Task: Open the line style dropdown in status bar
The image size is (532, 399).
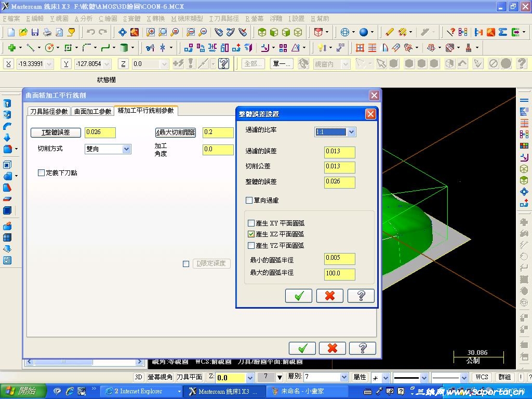Action: coord(424,377)
